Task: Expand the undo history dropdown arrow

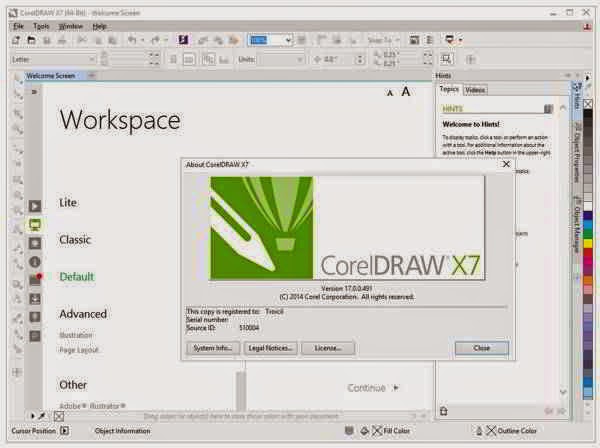Action: click(142, 40)
